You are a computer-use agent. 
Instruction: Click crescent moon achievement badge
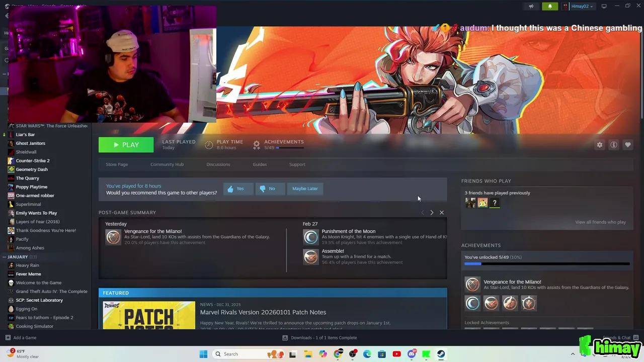(x=472, y=303)
